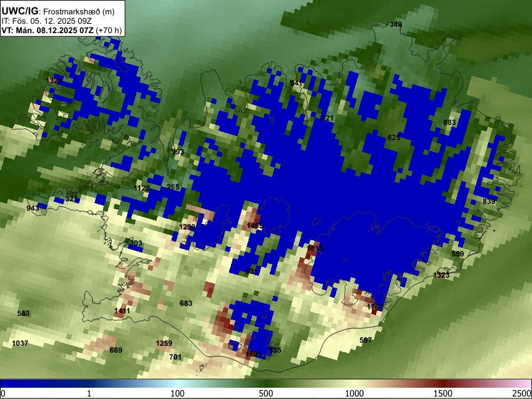Click the map value 625
532x399 pixels.
(x=394, y=138)
